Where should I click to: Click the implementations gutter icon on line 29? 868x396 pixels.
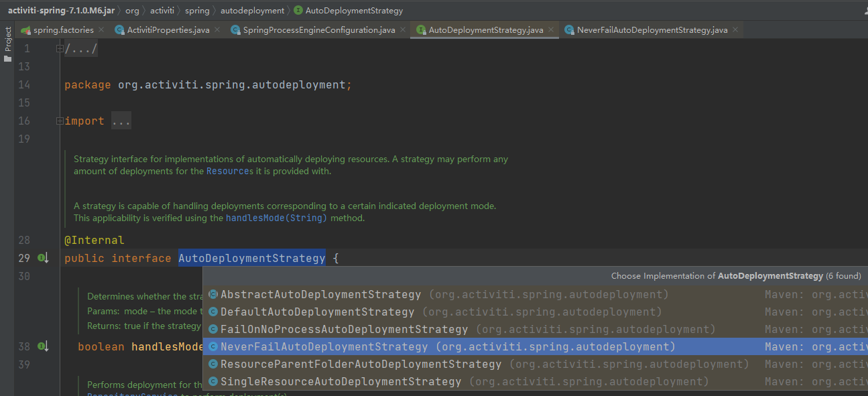(x=43, y=258)
